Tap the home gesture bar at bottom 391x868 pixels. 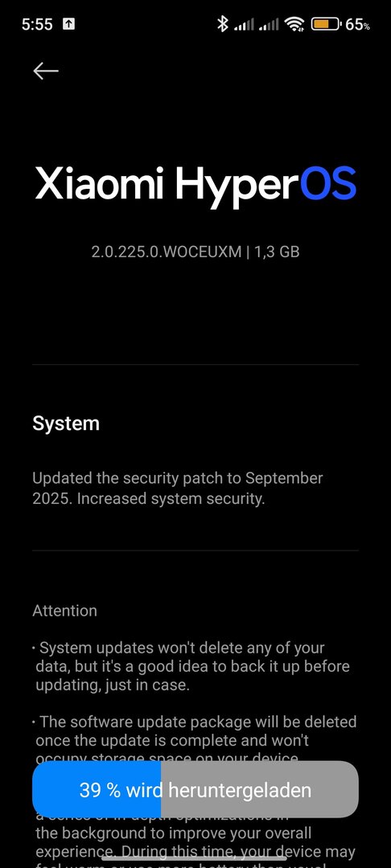195,858
